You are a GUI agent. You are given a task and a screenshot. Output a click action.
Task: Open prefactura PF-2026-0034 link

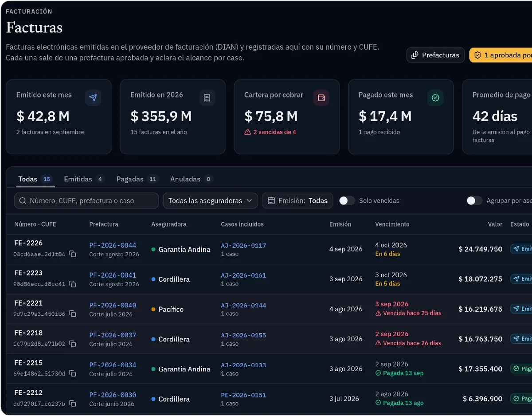pyautogui.click(x=113, y=365)
